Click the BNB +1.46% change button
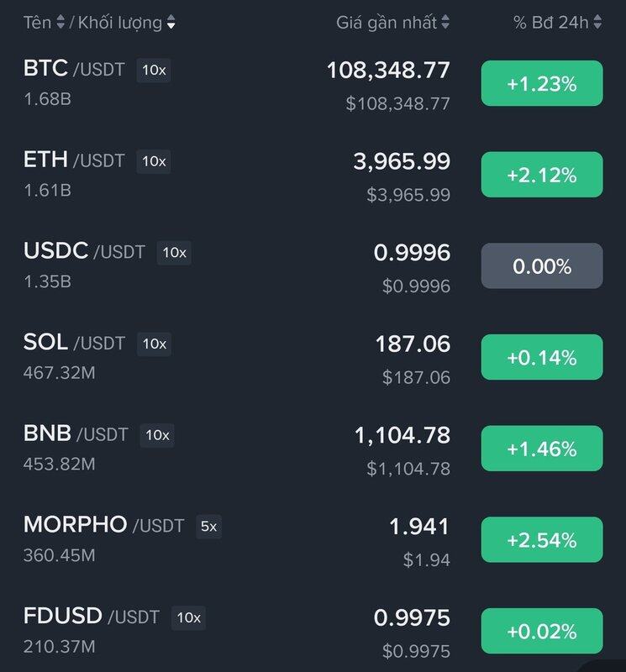 [541, 449]
